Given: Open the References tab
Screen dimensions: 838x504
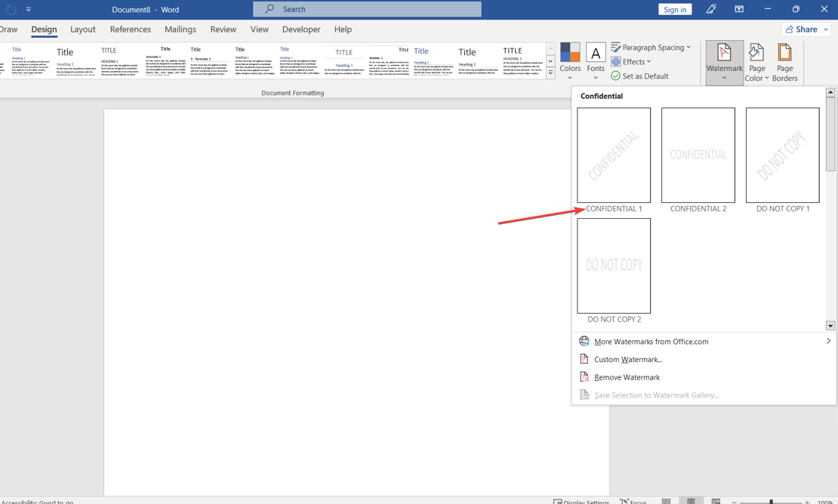Looking at the screenshot, I should coord(131,29).
